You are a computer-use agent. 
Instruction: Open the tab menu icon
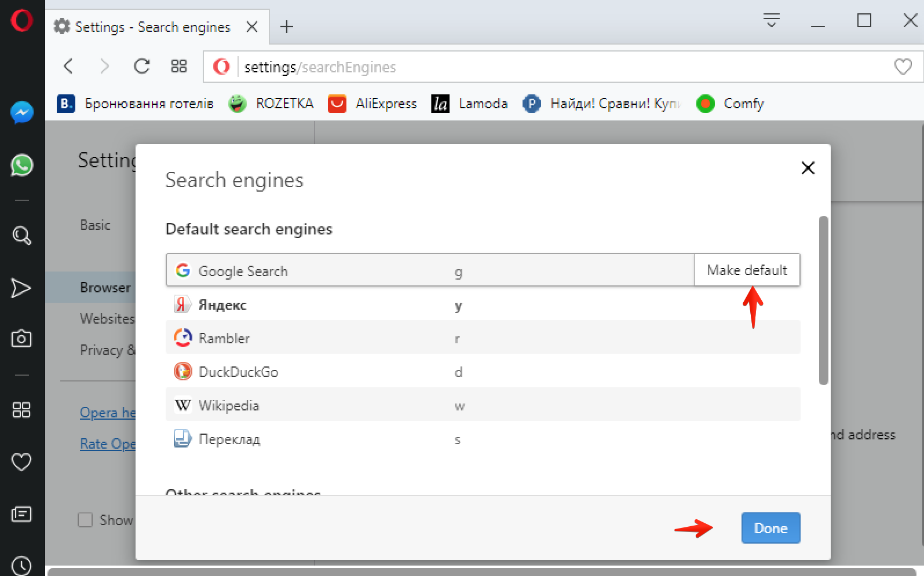771,20
